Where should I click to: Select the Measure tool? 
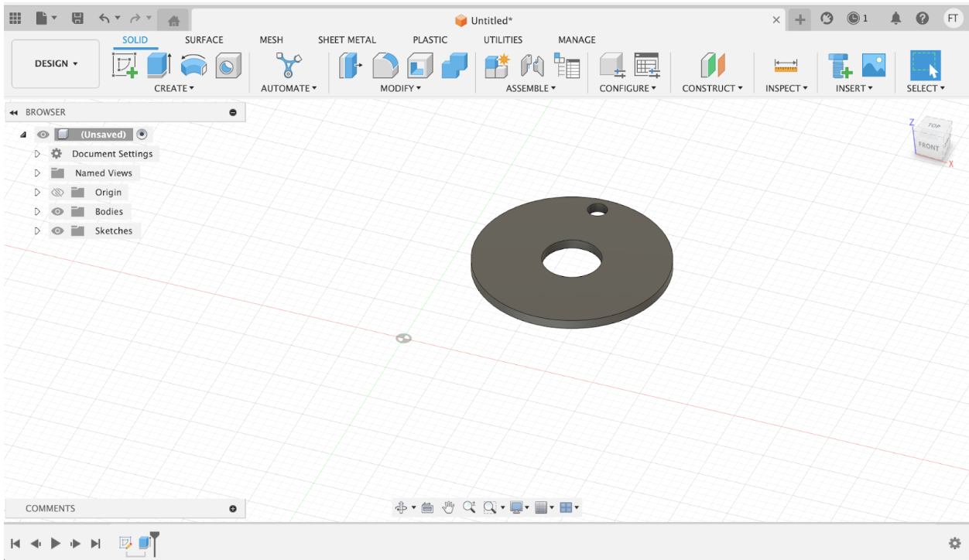[x=786, y=66]
